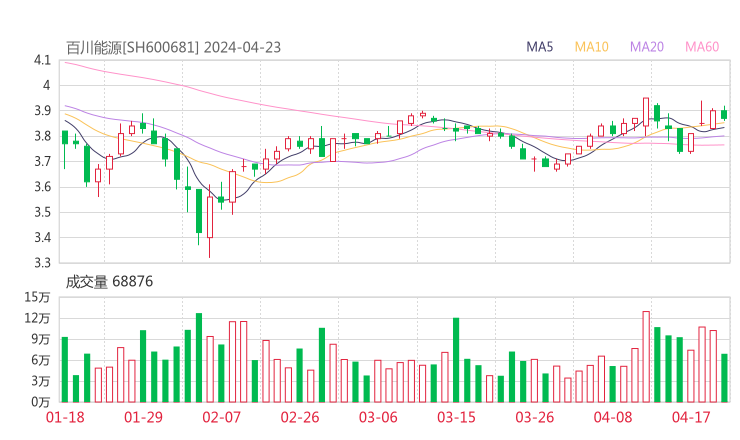Screen dimensions: 740x440
Task: Click the 4.1 price axis label
Action: pos(41,60)
